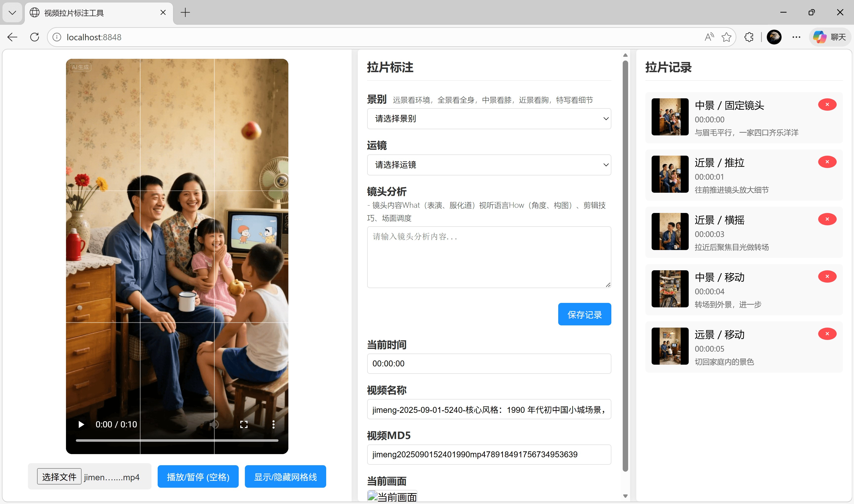Enter fullscreen on the video player
This screenshot has height=504, width=854.
(244, 424)
